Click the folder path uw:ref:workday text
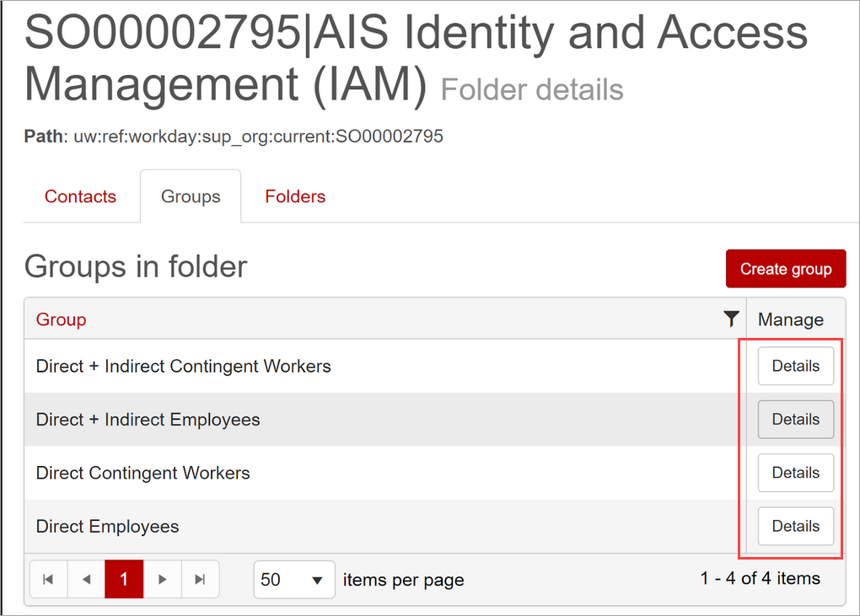 [x=258, y=136]
